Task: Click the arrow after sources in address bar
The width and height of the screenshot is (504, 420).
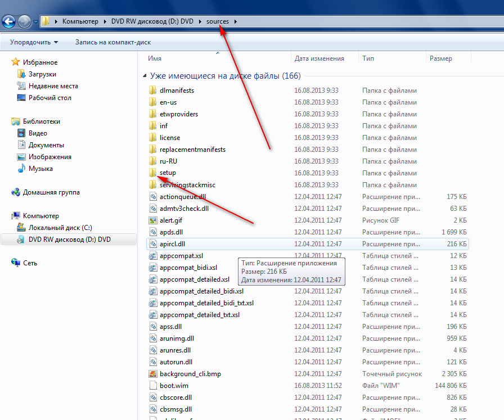Action: [x=235, y=21]
